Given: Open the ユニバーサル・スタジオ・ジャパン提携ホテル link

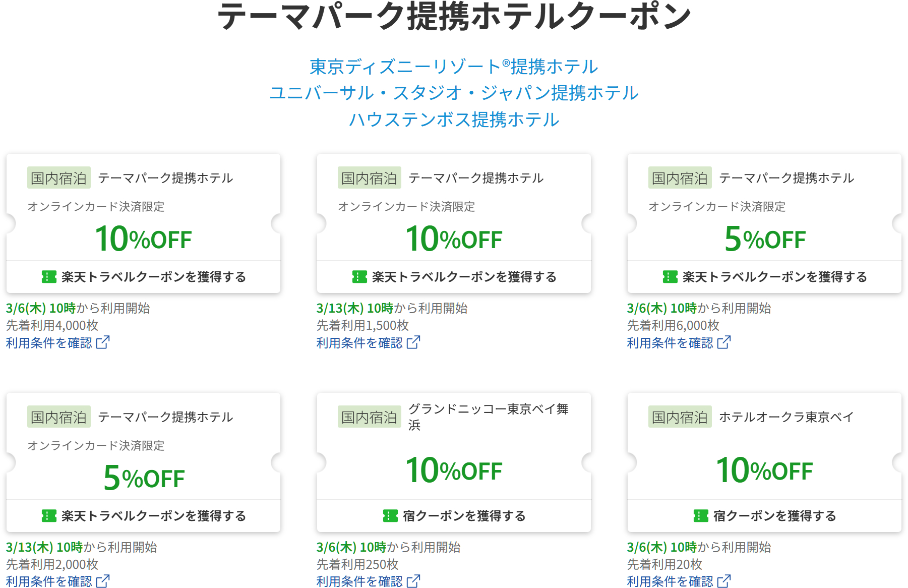Looking at the screenshot, I should [x=454, y=94].
